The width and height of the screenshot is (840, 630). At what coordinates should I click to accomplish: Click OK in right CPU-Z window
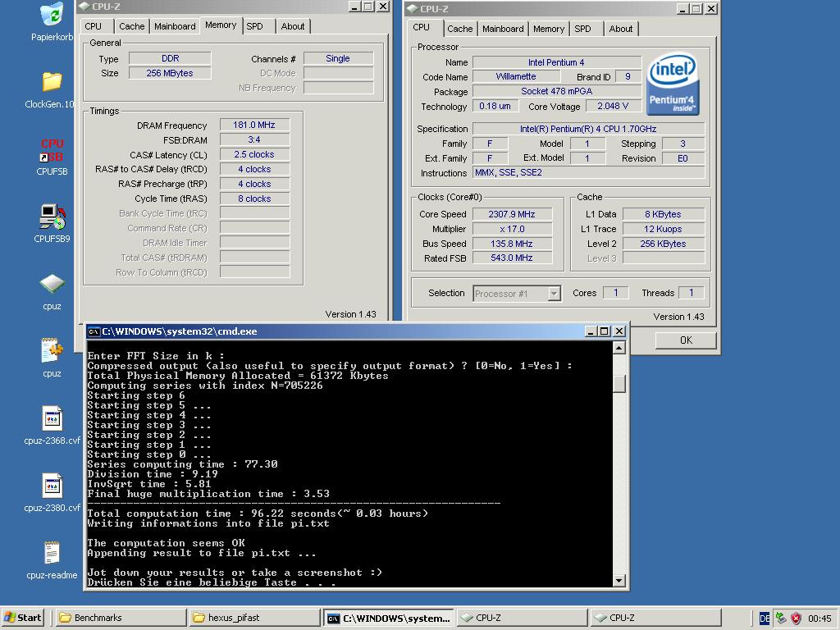click(686, 340)
